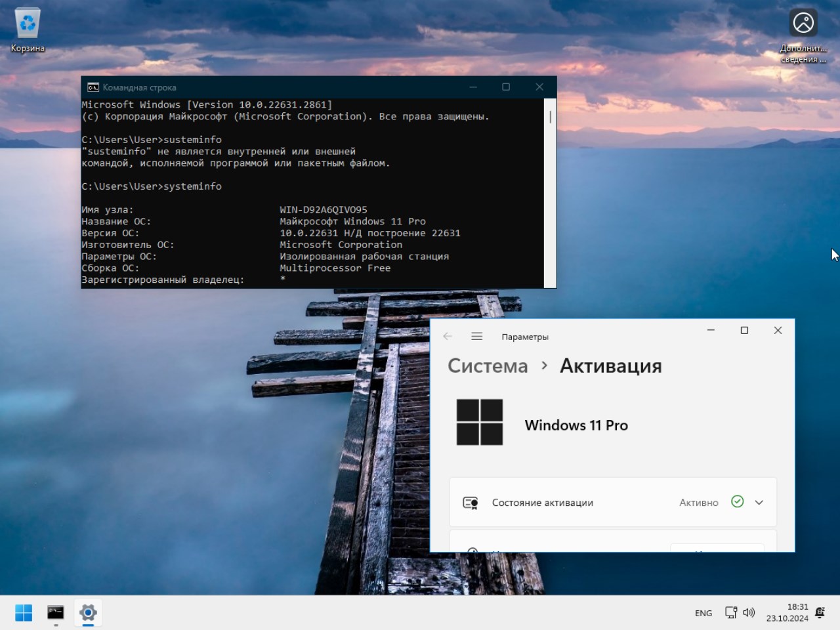Minimize the Параметры settings window
Viewport: 840px width, 630px height.
click(711, 330)
